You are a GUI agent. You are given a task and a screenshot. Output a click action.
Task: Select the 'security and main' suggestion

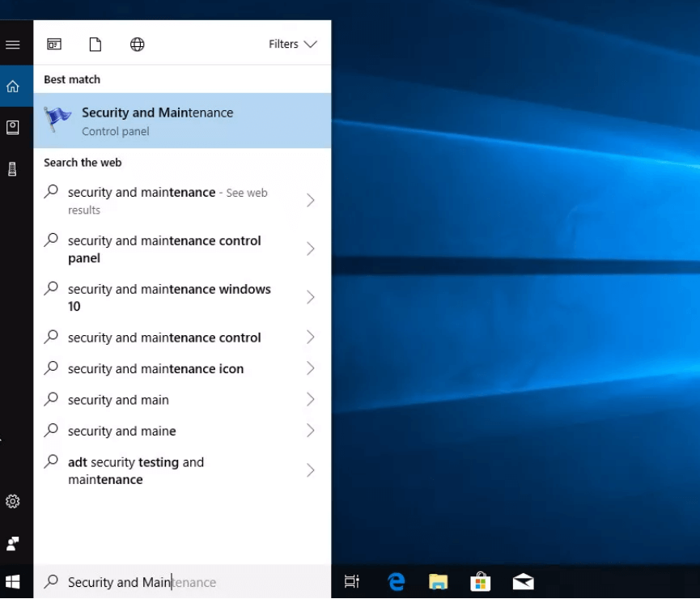pyautogui.click(x=182, y=399)
